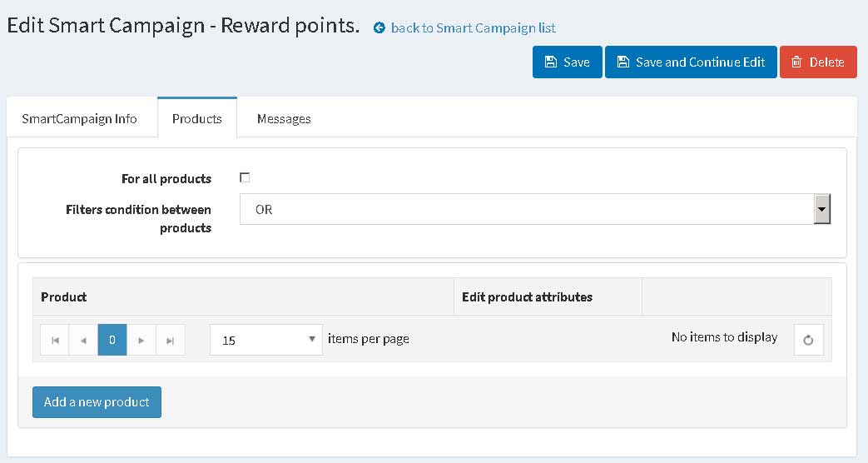
Task: Click the disk icon on Save and Continue Edit
Action: pyautogui.click(x=622, y=62)
